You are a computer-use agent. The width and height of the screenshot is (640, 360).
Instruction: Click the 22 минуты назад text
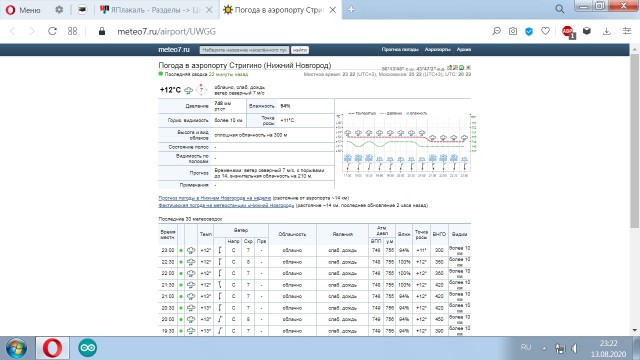(228, 74)
